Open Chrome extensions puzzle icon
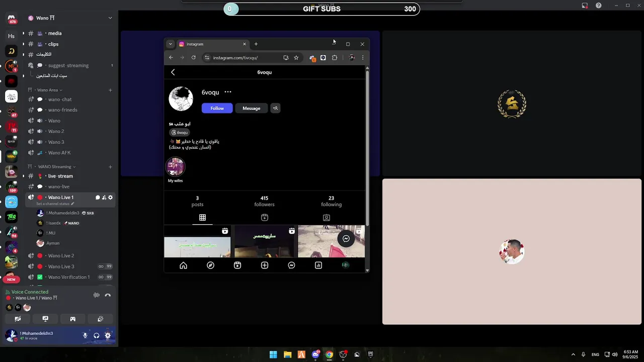 (x=335, y=58)
